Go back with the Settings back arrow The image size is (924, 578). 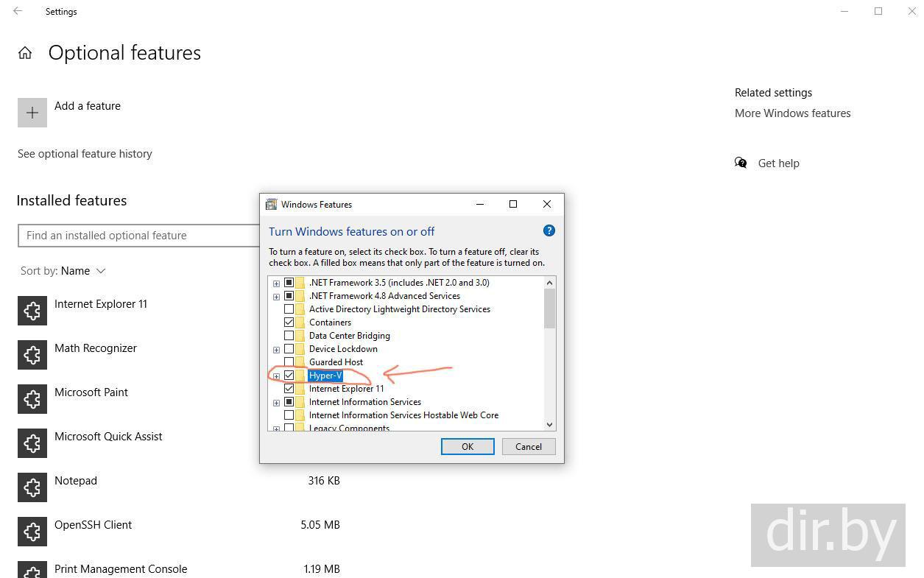tap(18, 11)
